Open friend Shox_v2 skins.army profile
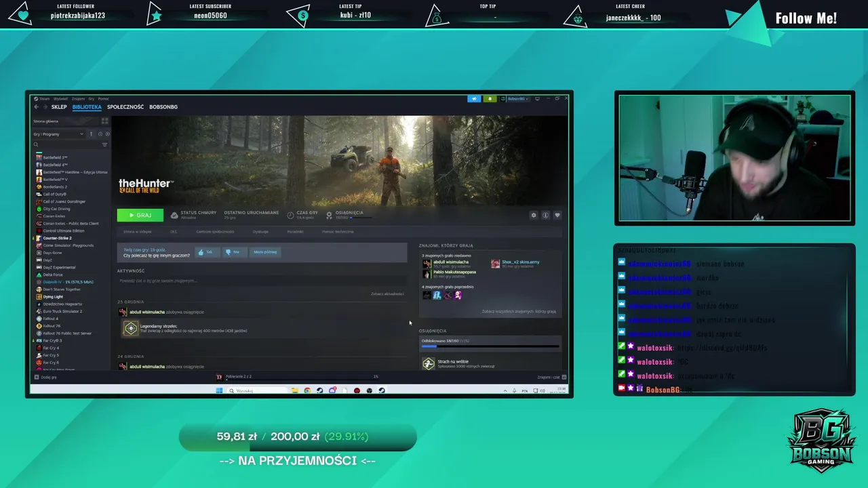Screen dimensions: 868x488 pos(521,262)
